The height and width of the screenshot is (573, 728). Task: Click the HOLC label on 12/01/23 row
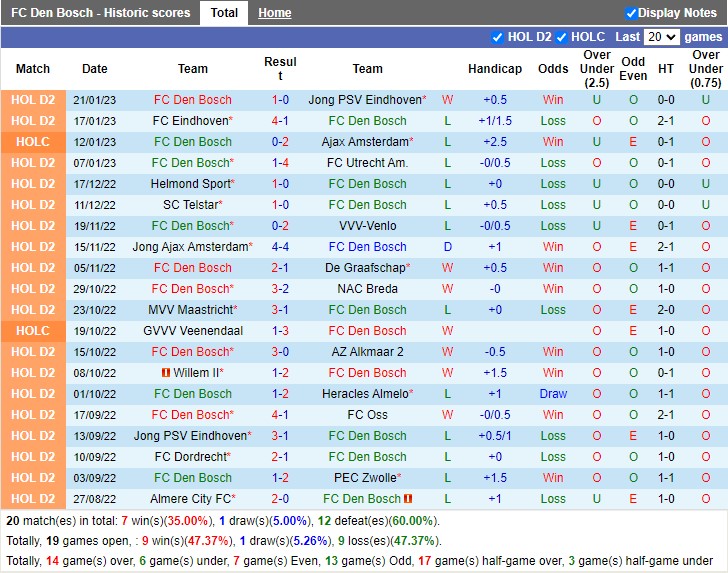[x=33, y=142]
